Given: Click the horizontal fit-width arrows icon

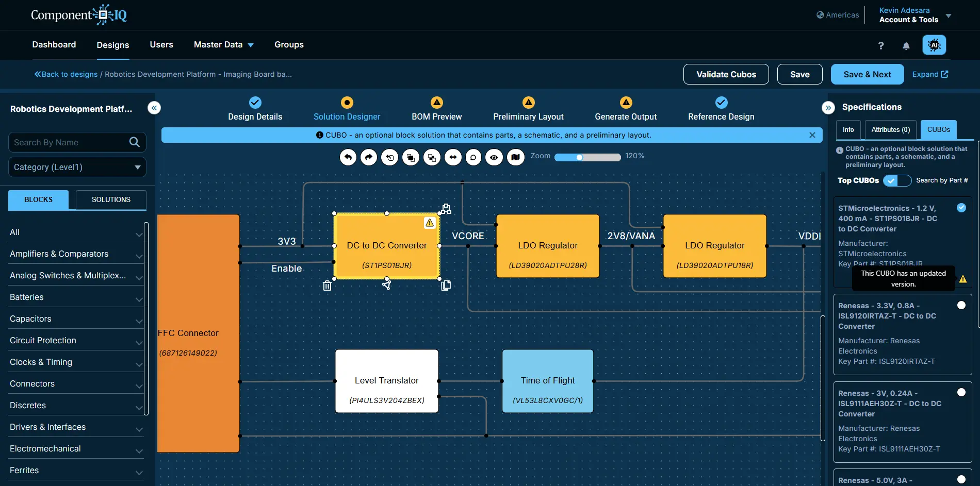Looking at the screenshot, I should pos(453,157).
